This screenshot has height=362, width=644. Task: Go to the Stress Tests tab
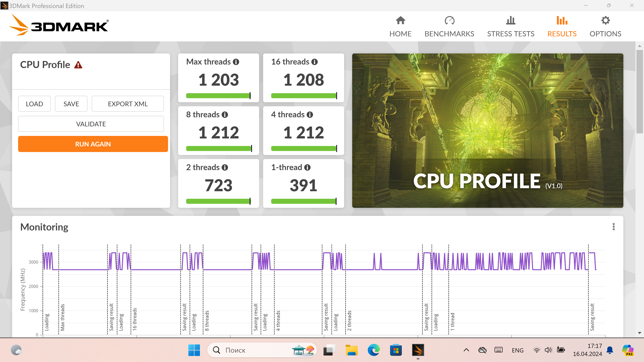tap(511, 26)
